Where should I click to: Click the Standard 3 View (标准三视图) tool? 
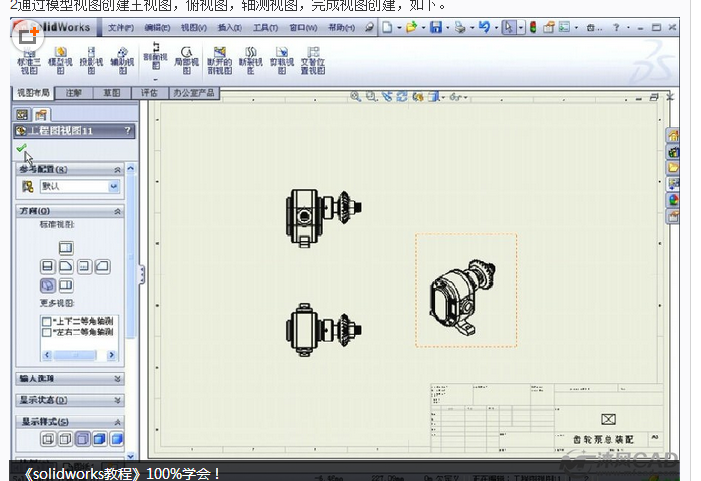[x=29, y=60]
